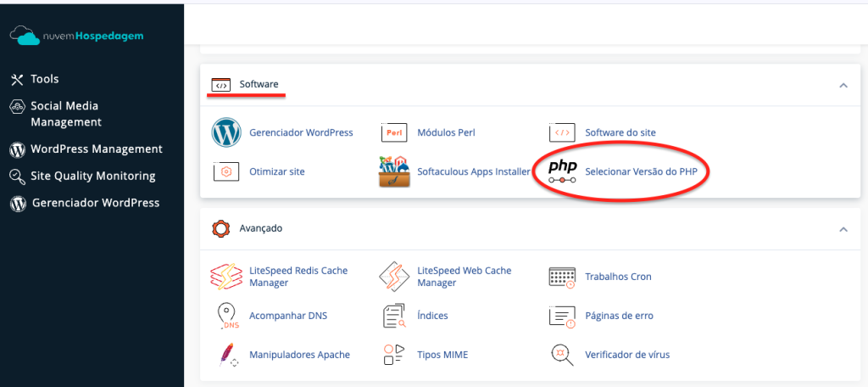Open the Otimizar site icon

point(226,171)
